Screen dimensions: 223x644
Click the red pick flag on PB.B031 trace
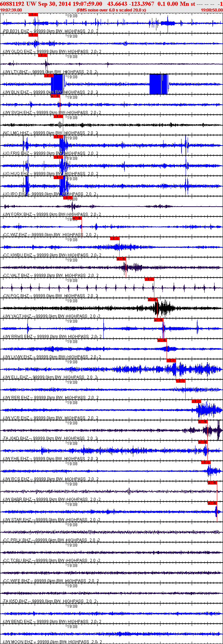(33, 15)
